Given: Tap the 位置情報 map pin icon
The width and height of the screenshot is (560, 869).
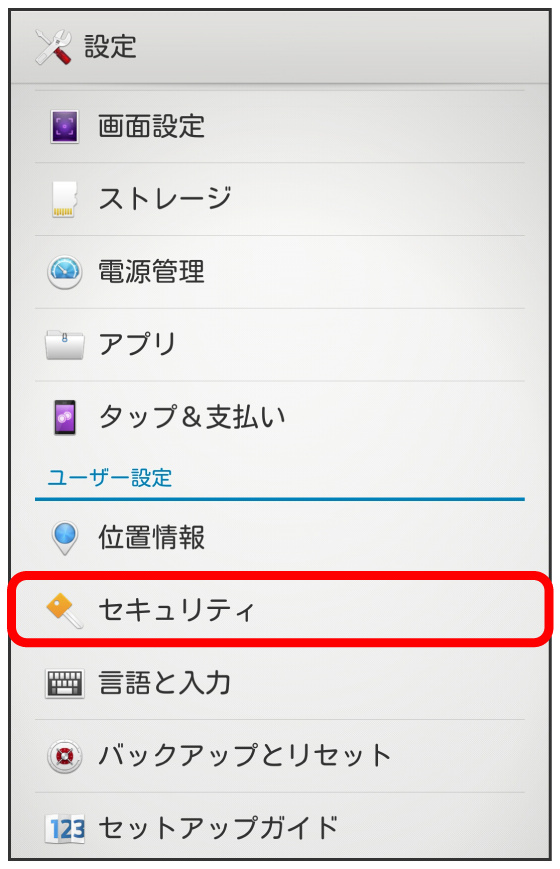Looking at the screenshot, I should point(64,538).
